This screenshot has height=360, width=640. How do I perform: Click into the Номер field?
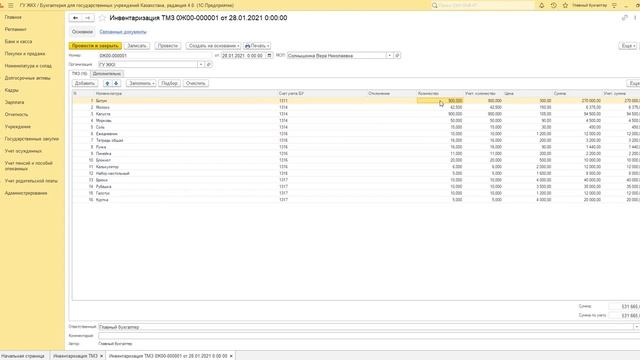click(x=155, y=56)
